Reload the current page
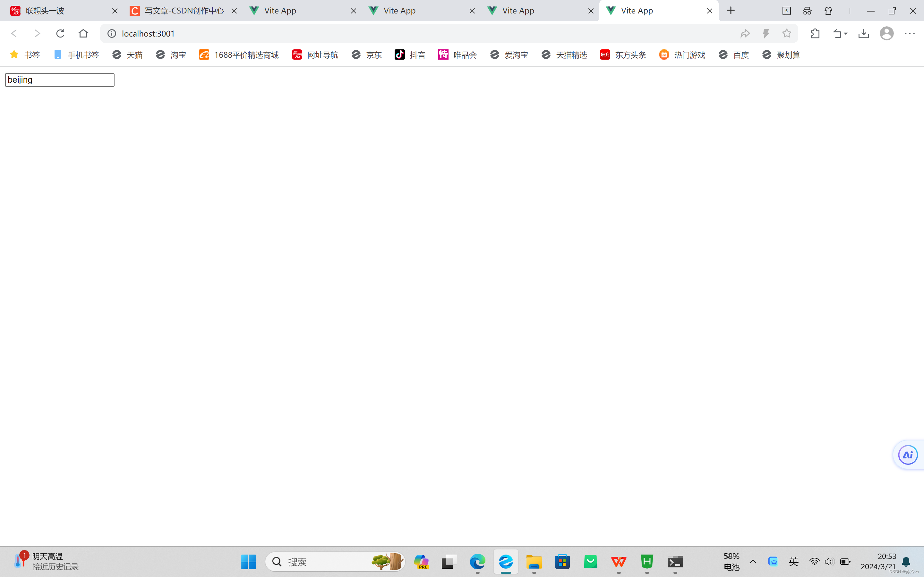The width and height of the screenshot is (924, 577). coord(60,33)
